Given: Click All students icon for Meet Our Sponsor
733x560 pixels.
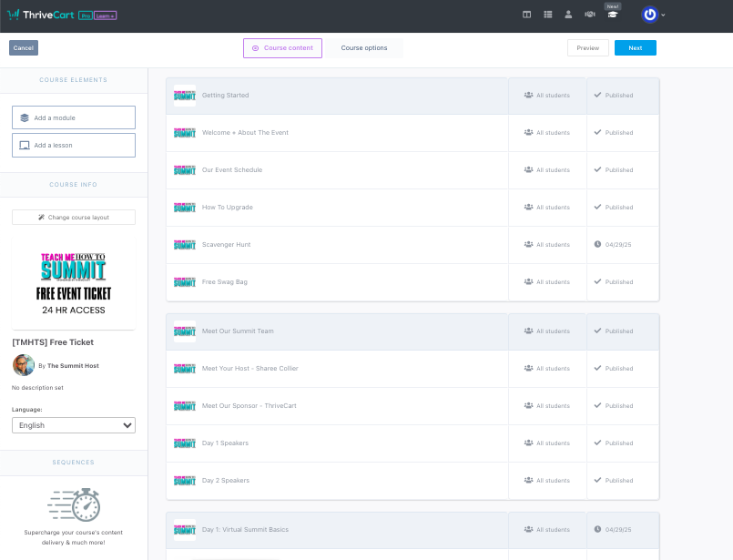Looking at the screenshot, I should [528, 405].
